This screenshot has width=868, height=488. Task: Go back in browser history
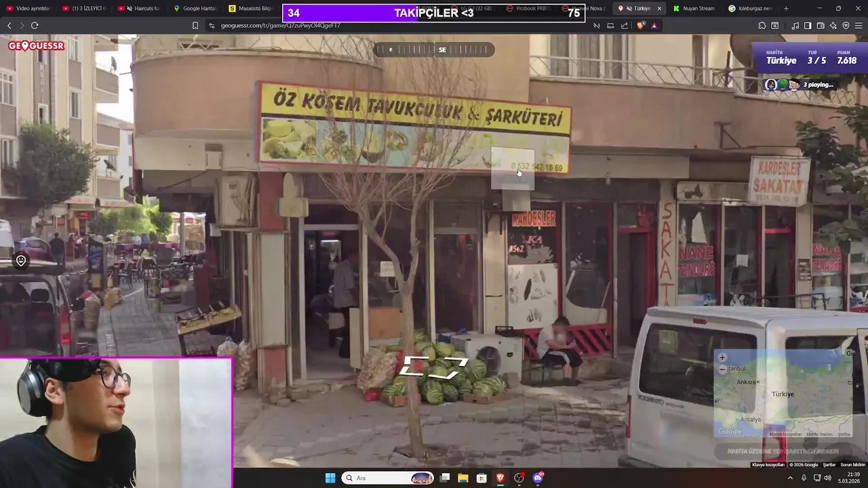(x=9, y=25)
